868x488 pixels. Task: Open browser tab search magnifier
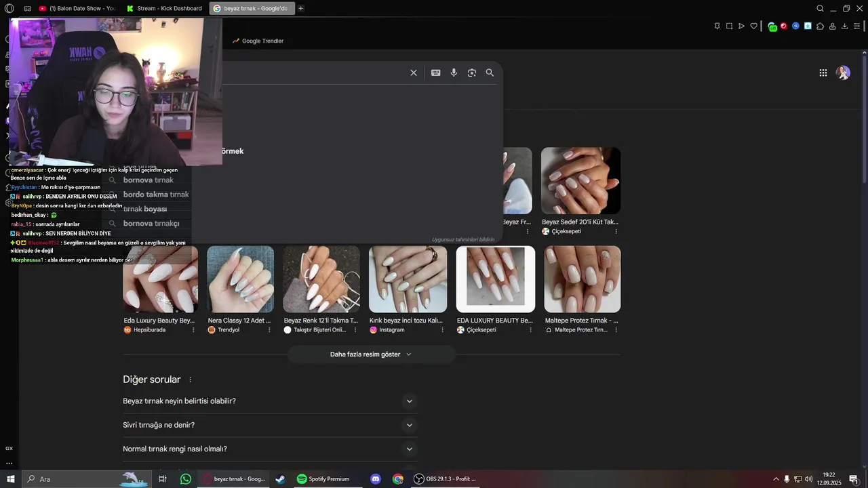pos(821,8)
